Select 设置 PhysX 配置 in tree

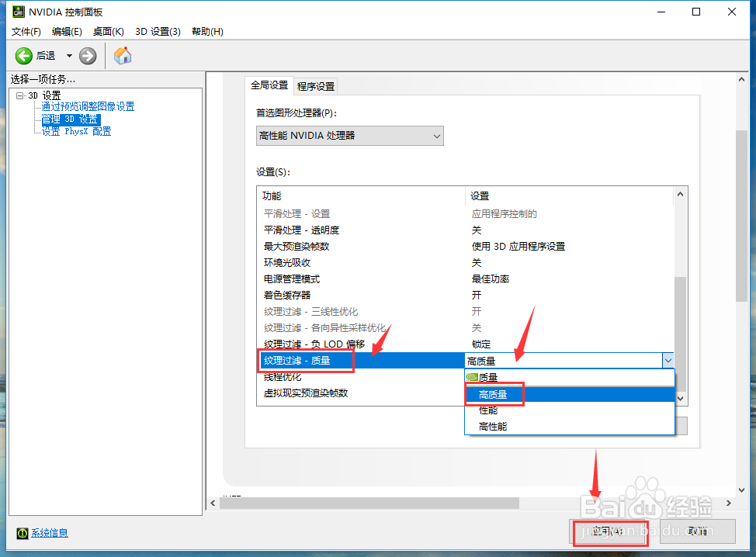pyautogui.click(x=76, y=131)
